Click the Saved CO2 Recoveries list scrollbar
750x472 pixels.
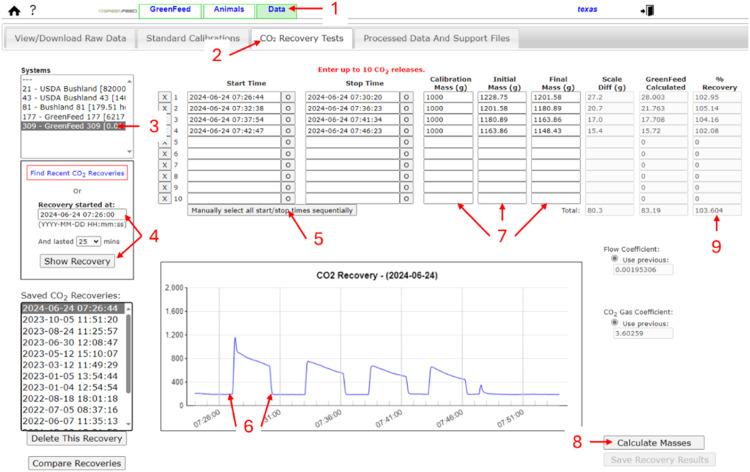(128, 354)
